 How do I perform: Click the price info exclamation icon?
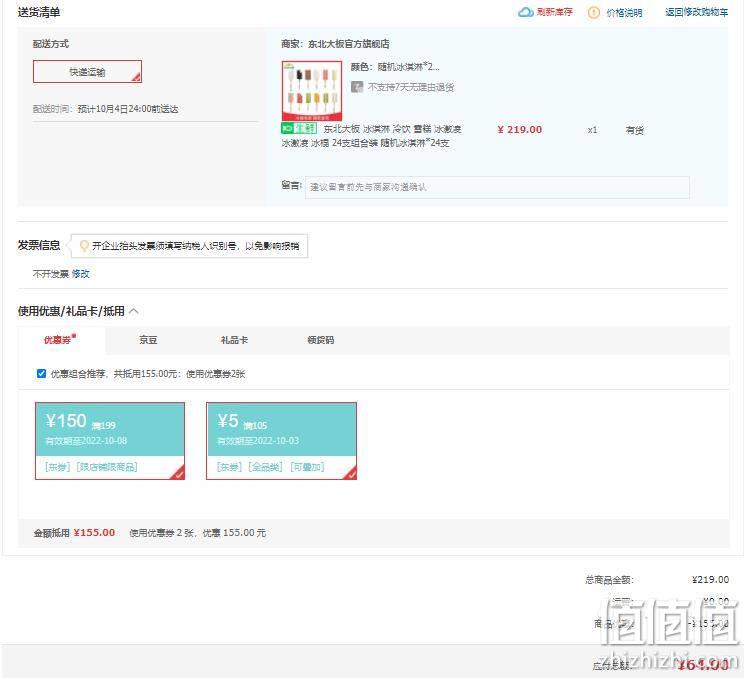click(x=594, y=12)
